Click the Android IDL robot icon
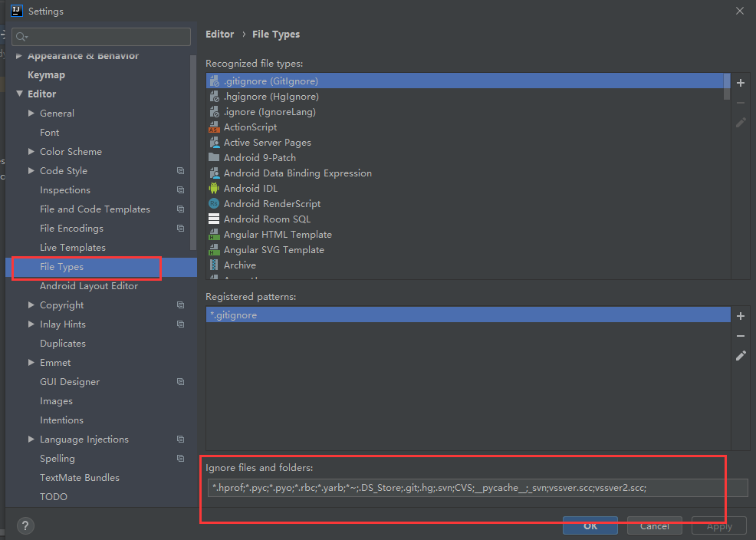The height and width of the screenshot is (540, 756). pyautogui.click(x=214, y=189)
